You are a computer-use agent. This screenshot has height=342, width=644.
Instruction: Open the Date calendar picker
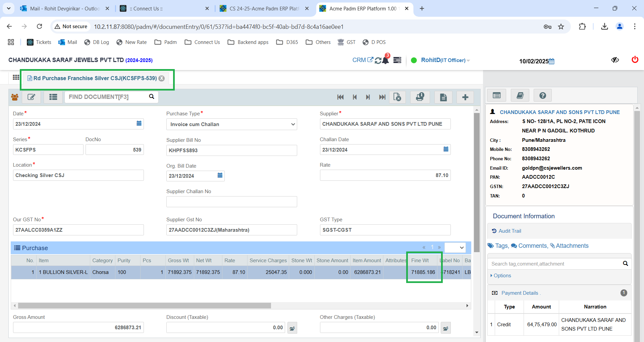tap(139, 123)
